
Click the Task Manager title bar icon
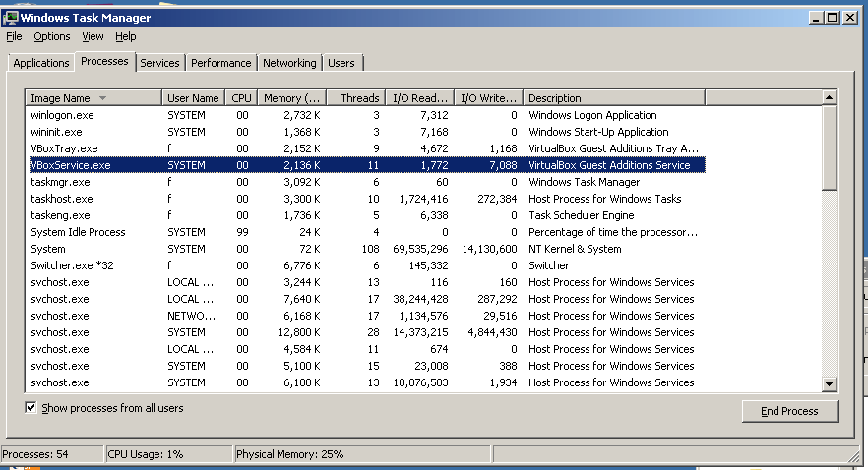[x=11, y=18]
